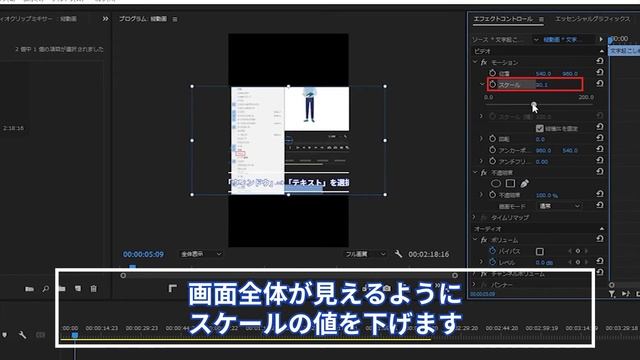Show or hide timeline view arrow button
Image resolution: width=640 pixels, height=360 pixels.
click(x=601, y=40)
